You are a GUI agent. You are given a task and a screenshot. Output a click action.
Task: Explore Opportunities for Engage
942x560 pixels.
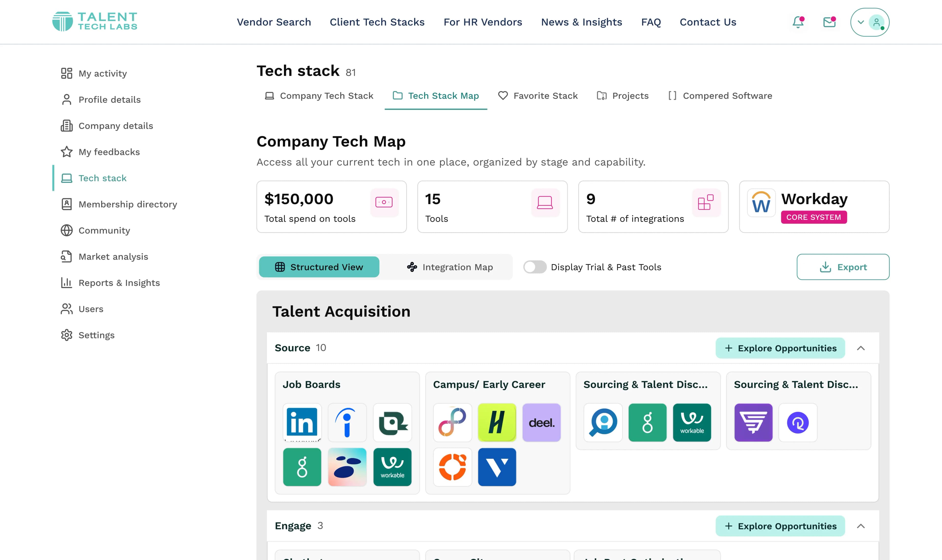point(780,526)
